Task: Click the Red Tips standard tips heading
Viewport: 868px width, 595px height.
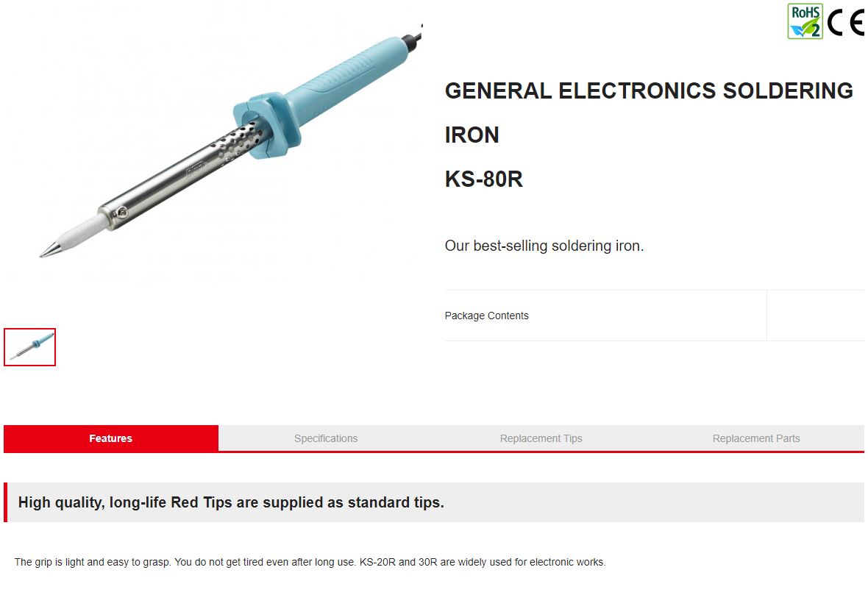Action: click(231, 502)
